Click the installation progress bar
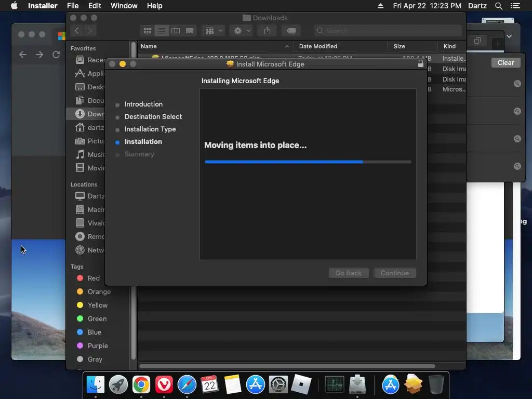Viewport: 532px width, 399px height. (308, 162)
